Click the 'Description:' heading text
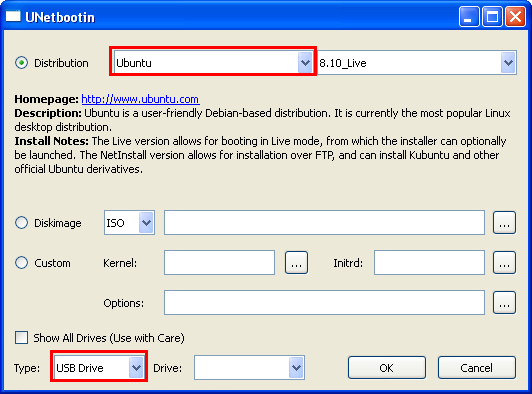The image size is (532, 394). coord(48,113)
